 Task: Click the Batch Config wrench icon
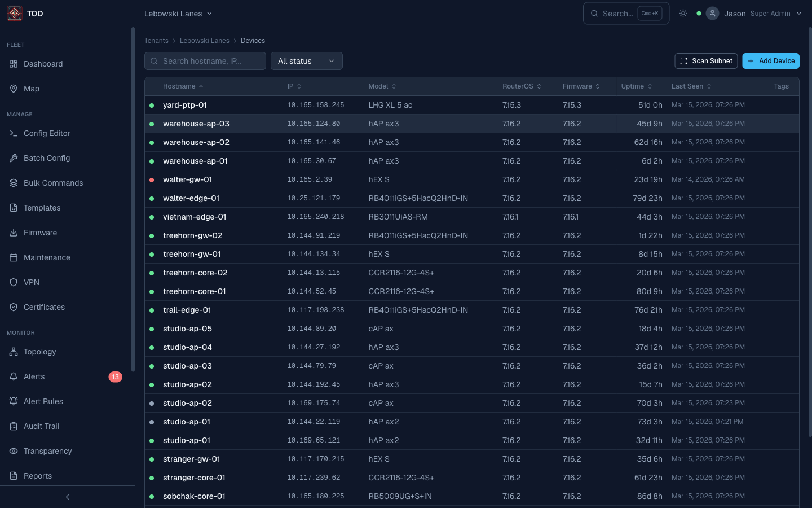pos(13,158)
